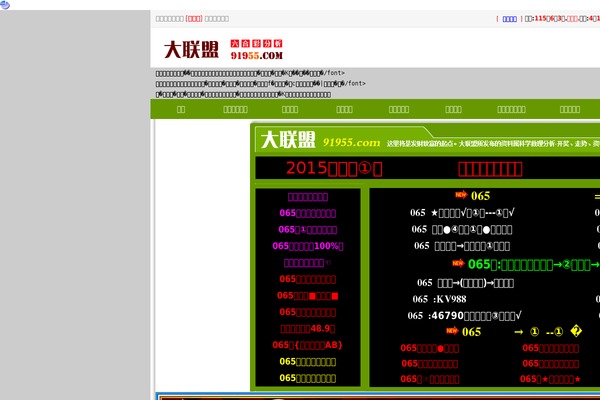Click the white 065 row with circled 4

tap(462, 230)
